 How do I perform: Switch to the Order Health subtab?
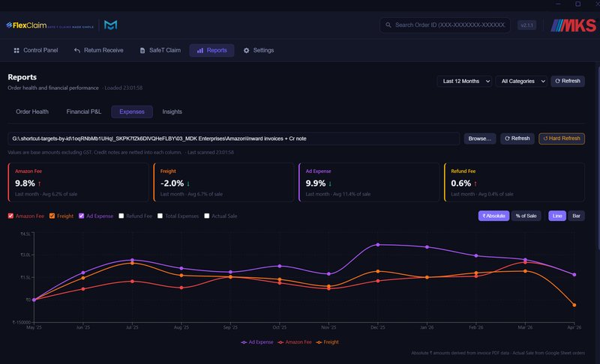tap(32, 112)
